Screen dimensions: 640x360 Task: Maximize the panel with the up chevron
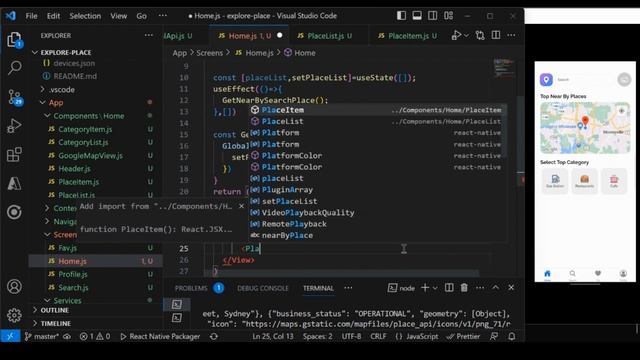(496, 288)
